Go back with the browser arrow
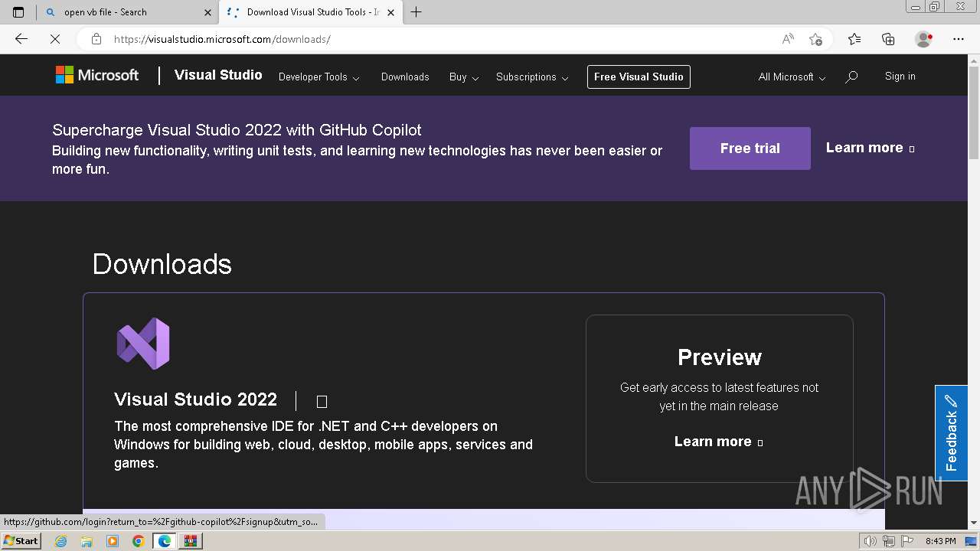Image resolution: width=980 pixels, height=551 pixels. click(x=21, y=39)
